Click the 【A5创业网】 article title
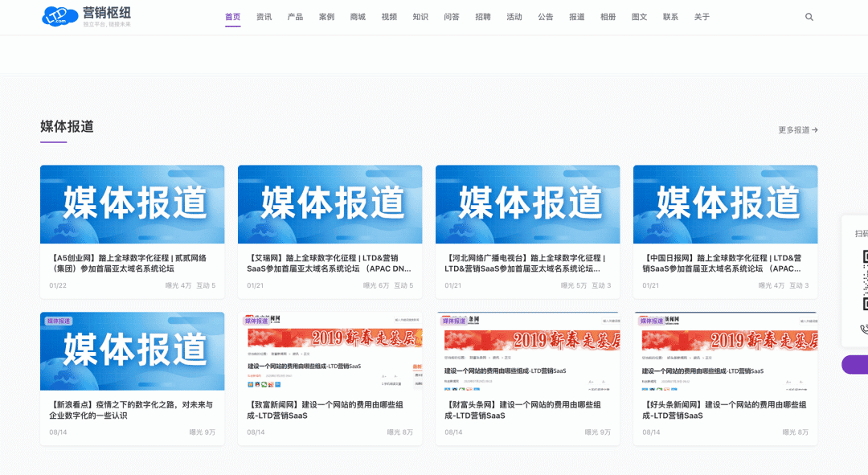Image resolution: width=868 pixels, height=475 pixels. (128, 263)
